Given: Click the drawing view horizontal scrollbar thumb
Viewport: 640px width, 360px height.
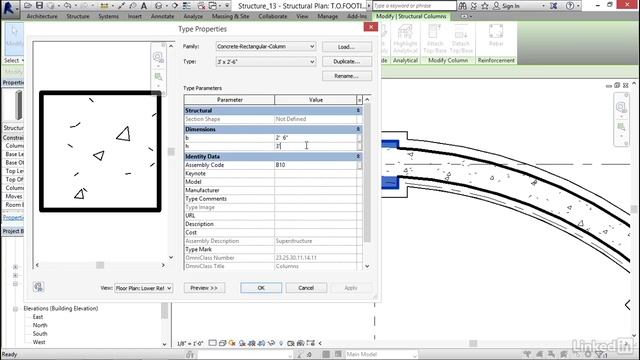Looking at the screenshot, I should pos(473,343).
